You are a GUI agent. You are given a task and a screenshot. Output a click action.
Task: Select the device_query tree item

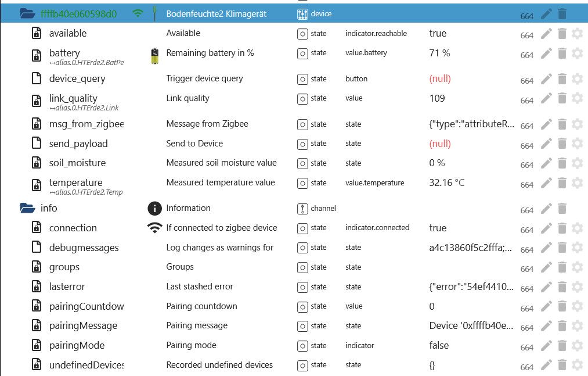(77, 79)
